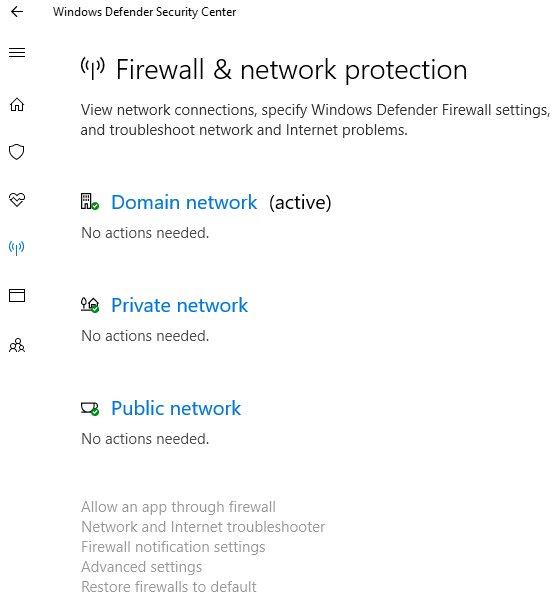The height and width of the screenshot is (607, 553).
Task: Select Firewall & network protection sidebar icon
Action: coord(17,247)
